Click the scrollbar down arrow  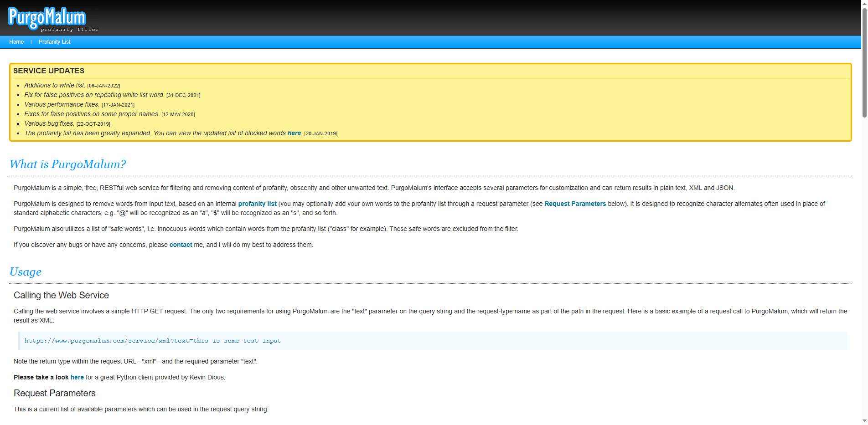point(864,421)
